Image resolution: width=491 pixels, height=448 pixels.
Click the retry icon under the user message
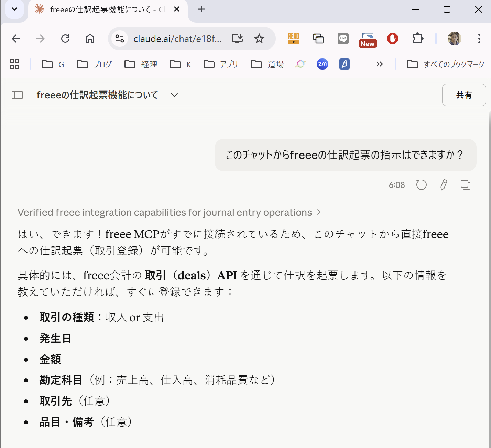[x=421, y=185]
